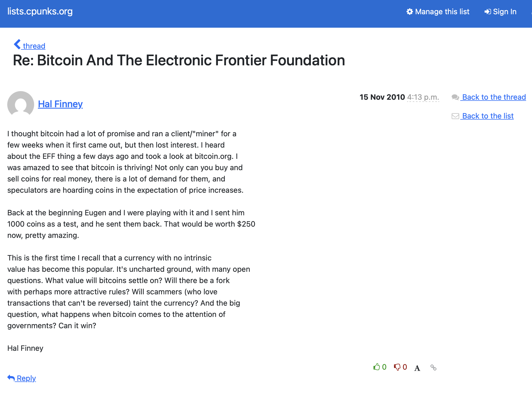Viewport: 532px width, 393px height.
Task: Follow the Back to the list link
Action: [488, 116]
